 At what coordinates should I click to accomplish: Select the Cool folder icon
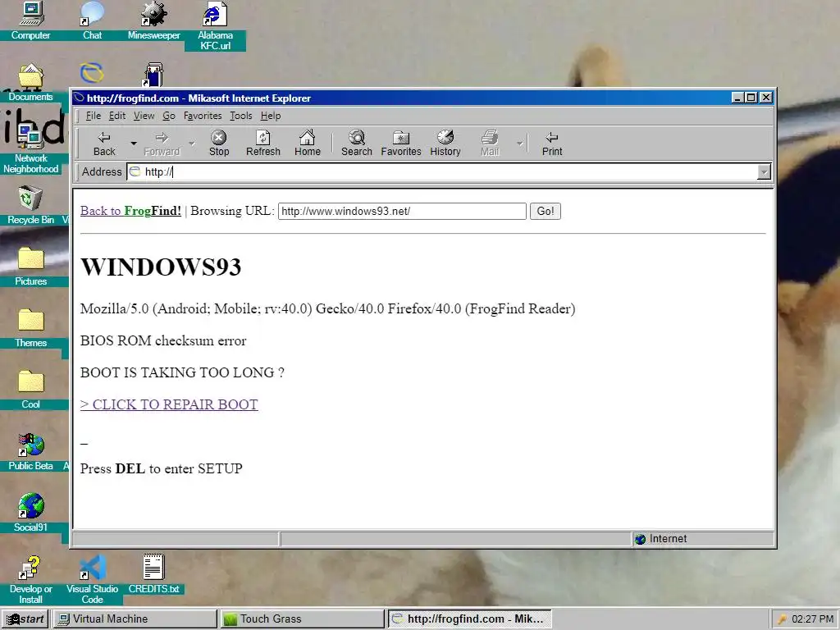pos(30,390)
